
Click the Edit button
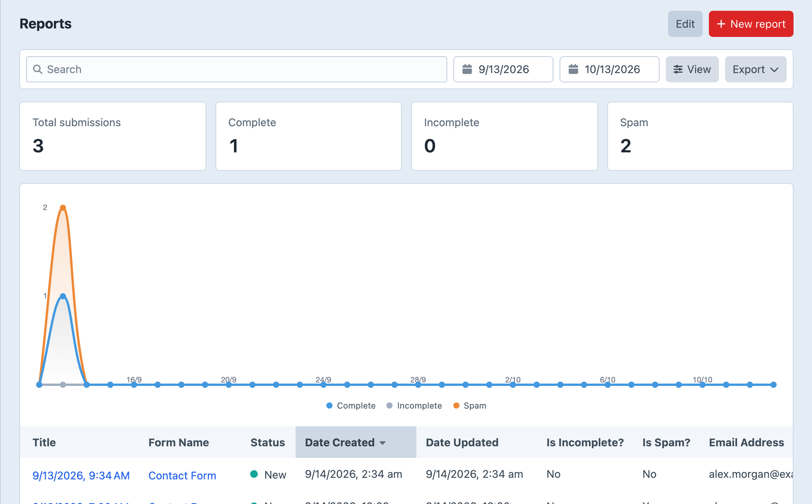click(685, 24)
